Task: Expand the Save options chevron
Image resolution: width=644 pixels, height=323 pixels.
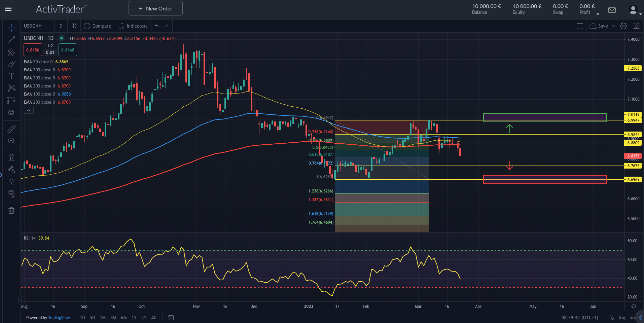Action: click(613, 26)
